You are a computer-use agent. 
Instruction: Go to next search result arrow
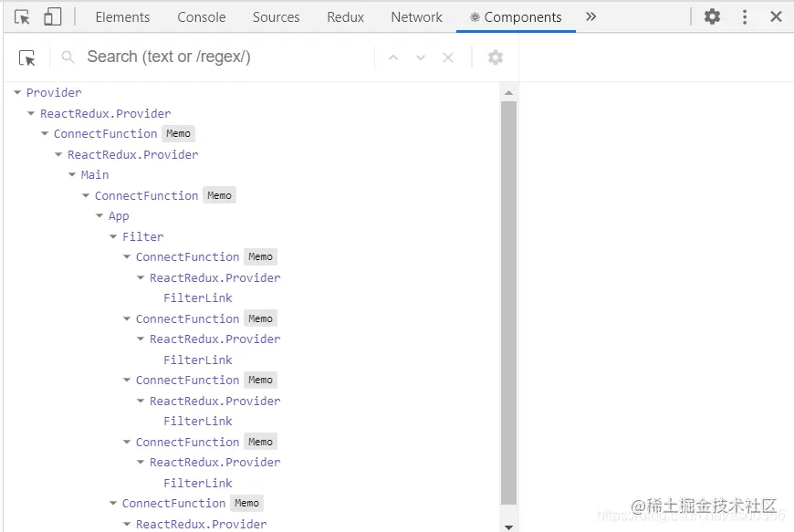click(x=421, y=57)
